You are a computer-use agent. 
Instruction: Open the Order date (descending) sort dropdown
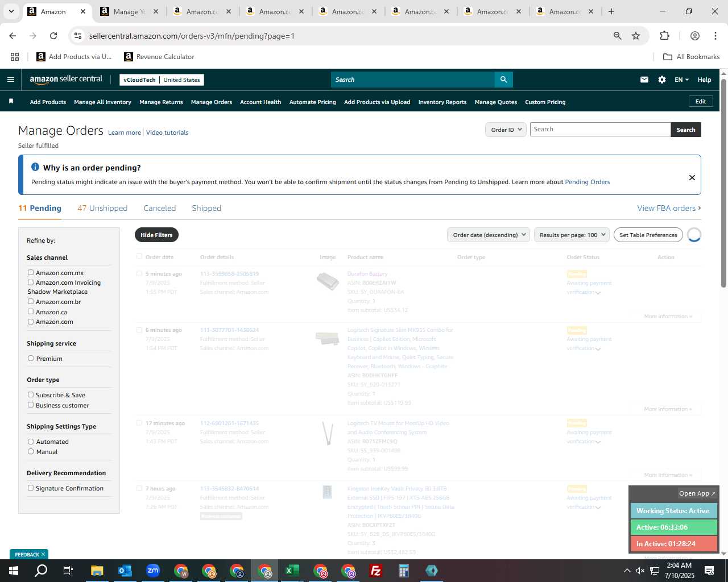(489, 235)
